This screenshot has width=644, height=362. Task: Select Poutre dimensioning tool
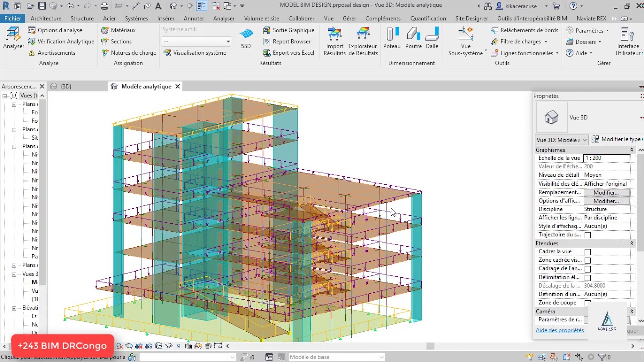[x=413, y=39]
